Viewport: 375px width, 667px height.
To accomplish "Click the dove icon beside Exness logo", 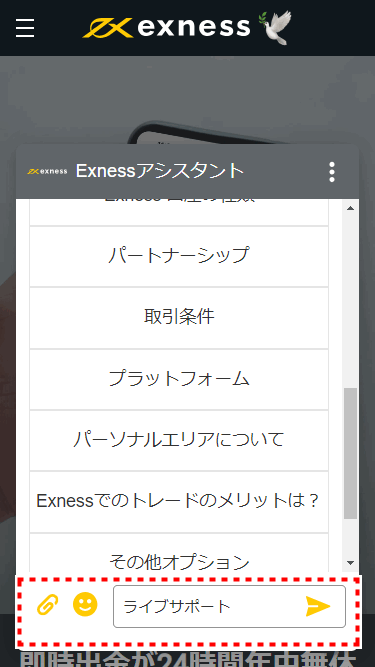I will click(x=276, y=27).
